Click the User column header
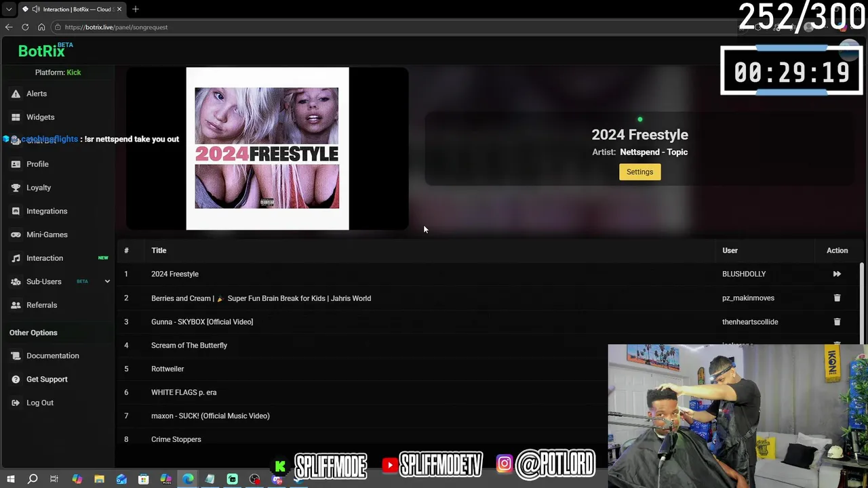The width and height of the screenshot is (868, 488). (x=730, y=251)
